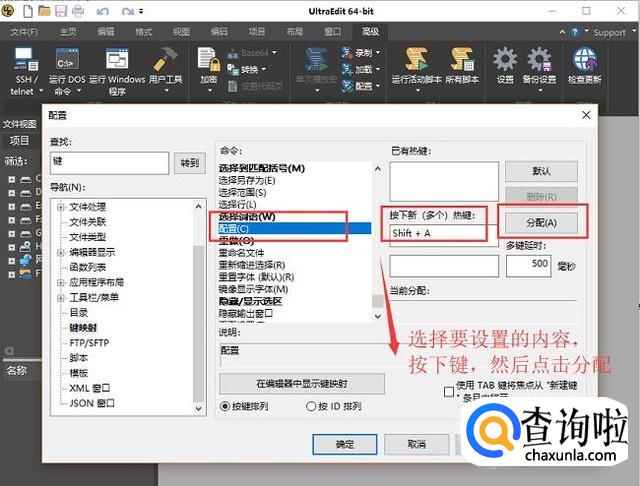The height and width of the screenshot is (486, 640).
Task: Click the 确定 button
Action: click(345, 444)
